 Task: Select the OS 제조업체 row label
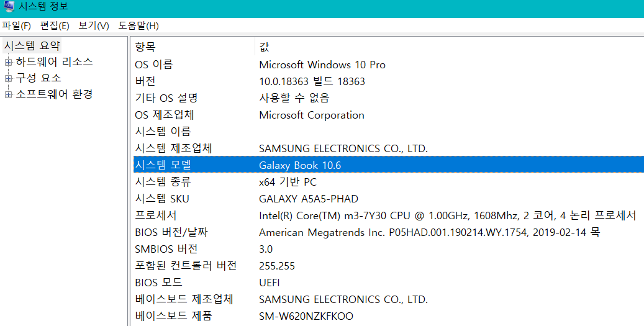point(165,115)
